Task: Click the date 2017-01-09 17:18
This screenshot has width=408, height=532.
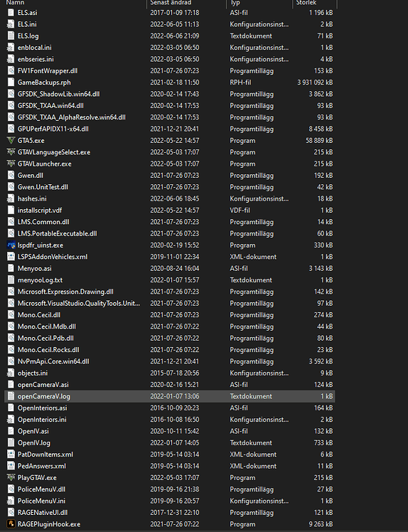Action: 175,13
